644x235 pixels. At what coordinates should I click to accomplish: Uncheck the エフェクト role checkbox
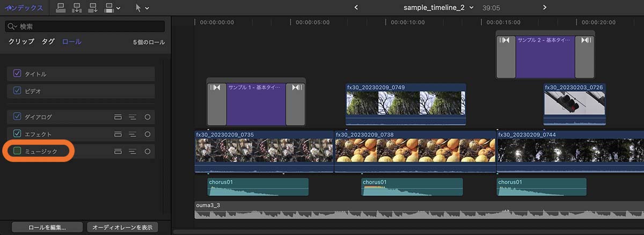tap(17, 134)
